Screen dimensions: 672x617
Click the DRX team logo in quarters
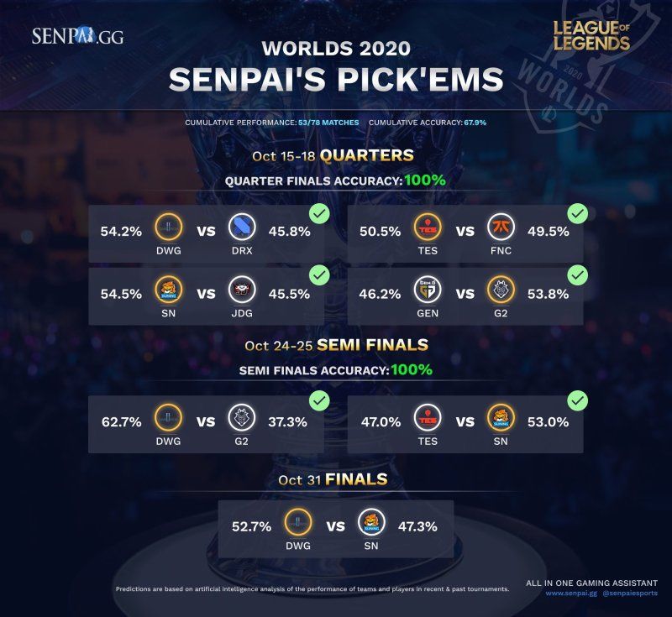point(242,227)
